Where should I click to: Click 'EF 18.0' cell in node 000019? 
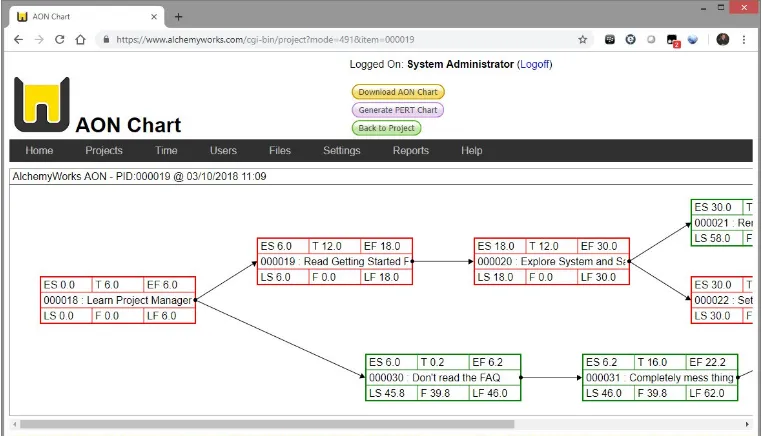(386, 246)
